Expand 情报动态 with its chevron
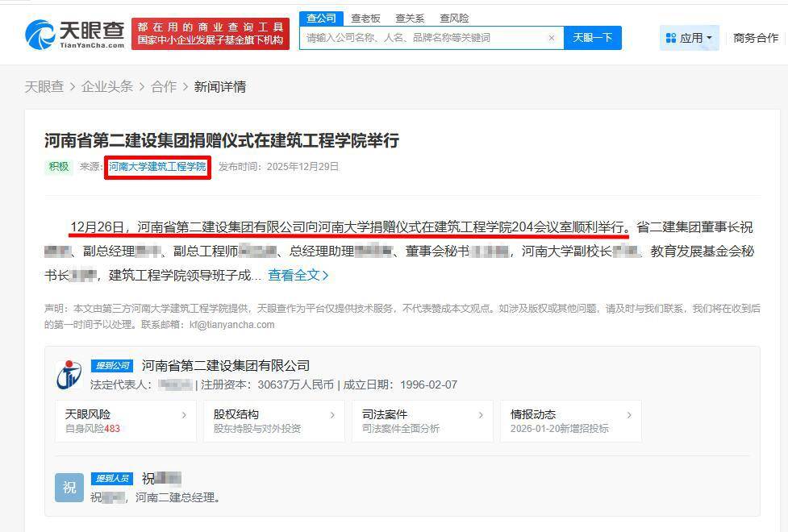Viewport: 788px width, 532px height. click(x=630, y=414)
